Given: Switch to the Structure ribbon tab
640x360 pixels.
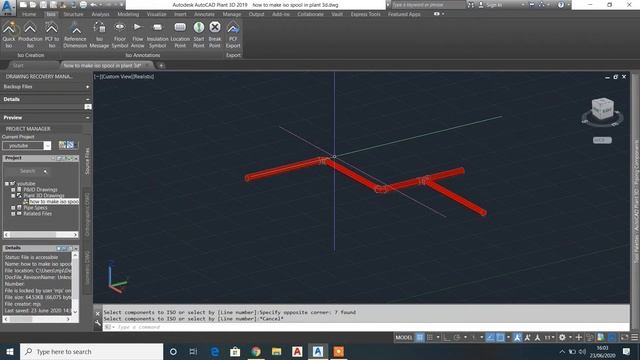Looking at the screenshot, I should coord(73,14).
